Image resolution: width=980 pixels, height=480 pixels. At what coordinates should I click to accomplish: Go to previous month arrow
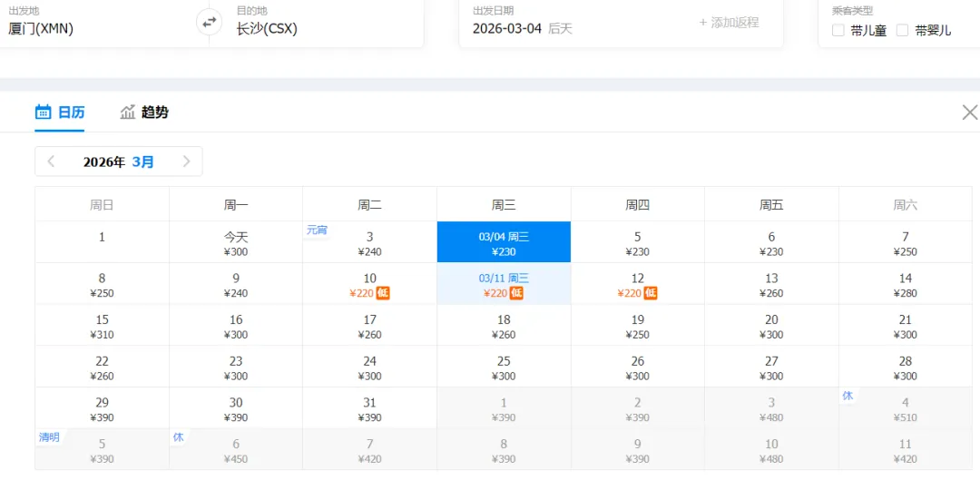pos(51,162)
